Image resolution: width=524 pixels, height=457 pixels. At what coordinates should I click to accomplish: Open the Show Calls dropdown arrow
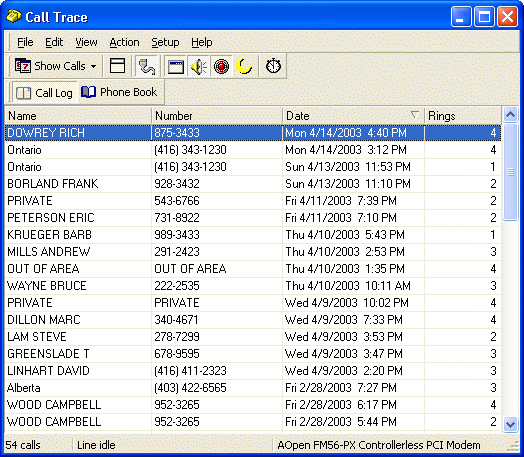point(94,66)
